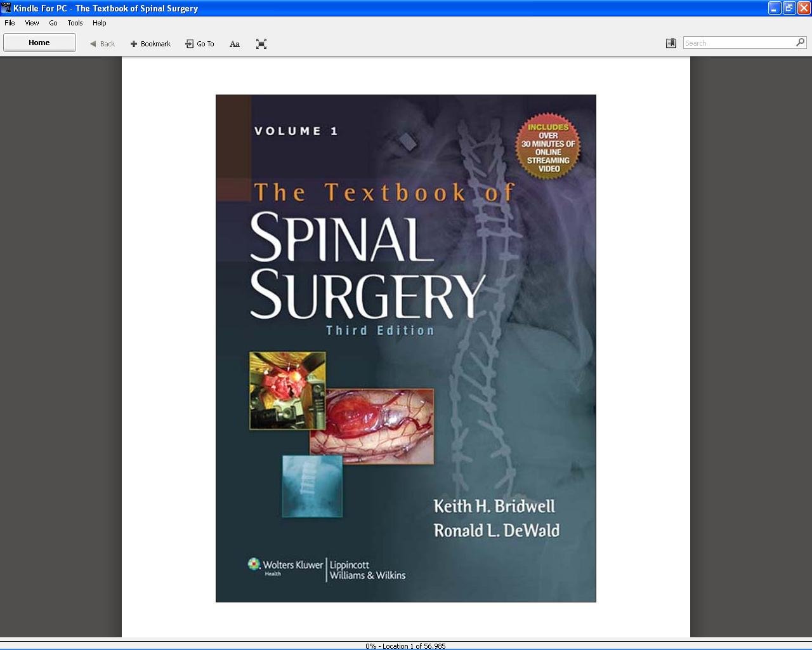This screenshot has width=812, height=650.
Task: Add a Bookmark to this page
Action: [150, 44]
